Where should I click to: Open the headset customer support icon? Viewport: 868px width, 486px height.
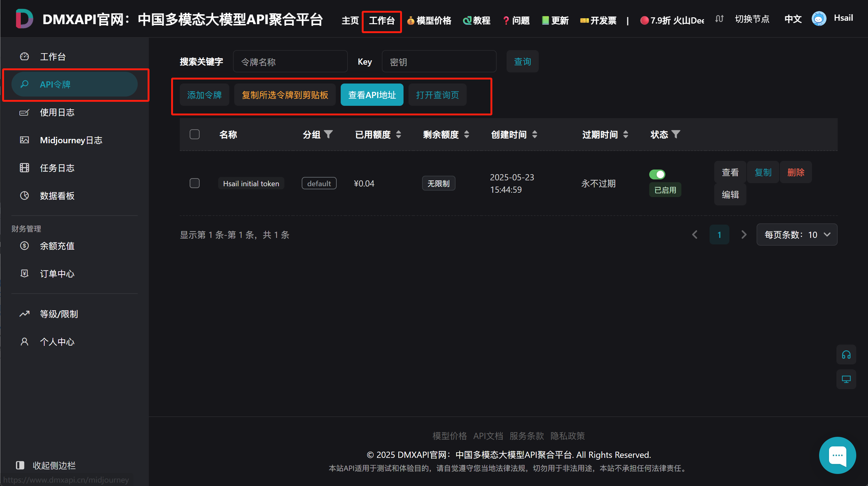click(846, 355)
